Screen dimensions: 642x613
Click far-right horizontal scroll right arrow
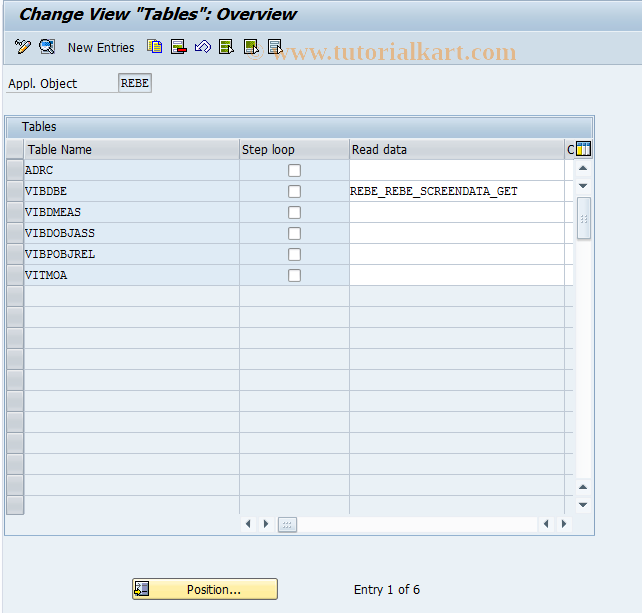pyautogui.click(x=564, y=524)
